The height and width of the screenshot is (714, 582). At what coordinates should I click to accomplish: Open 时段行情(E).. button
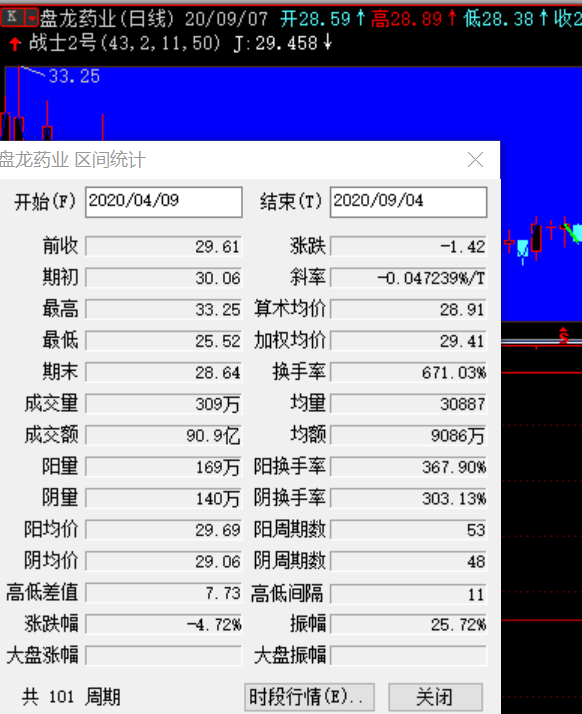(x=309, y=697)
